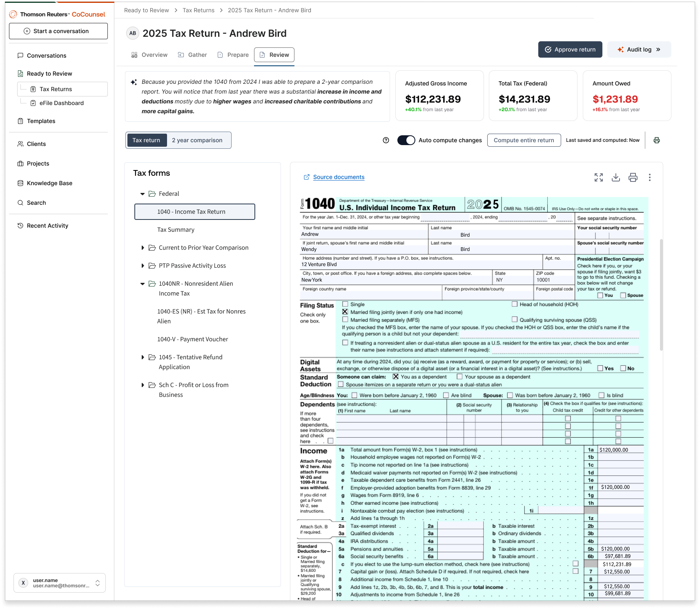Check Yes for the digital assets question

pos(600,368)
